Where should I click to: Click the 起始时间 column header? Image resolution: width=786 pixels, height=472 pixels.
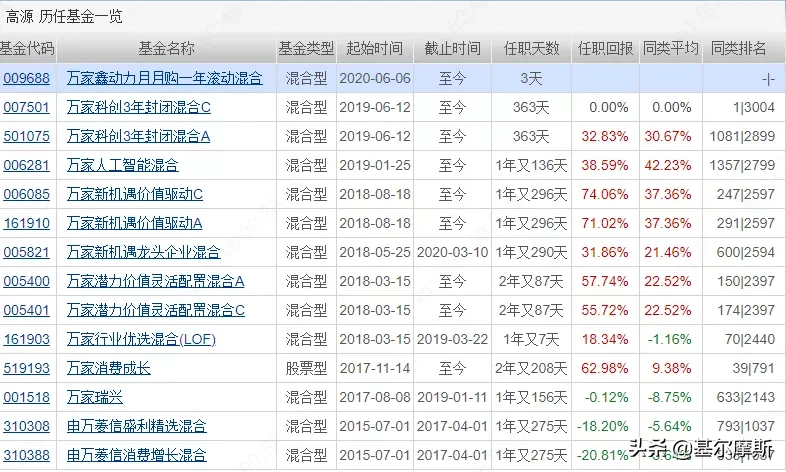click(x=374, y=49)
